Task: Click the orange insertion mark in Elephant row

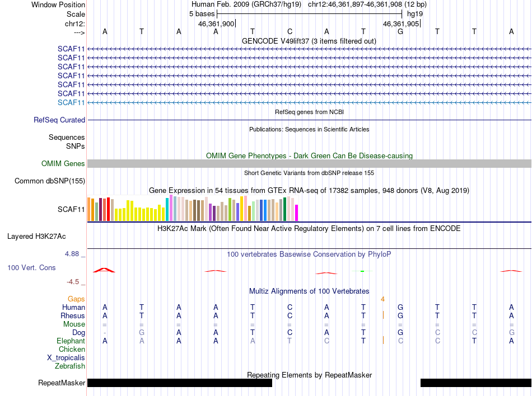Action: (384, 340)
